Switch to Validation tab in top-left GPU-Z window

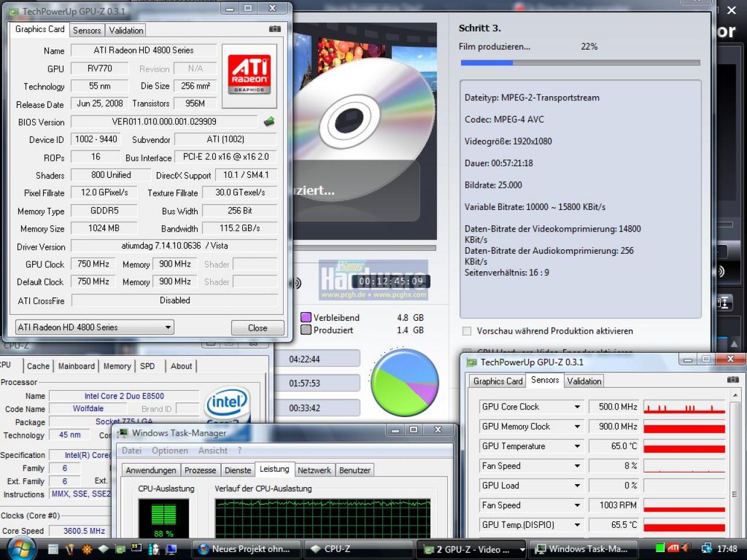(126, 30)
